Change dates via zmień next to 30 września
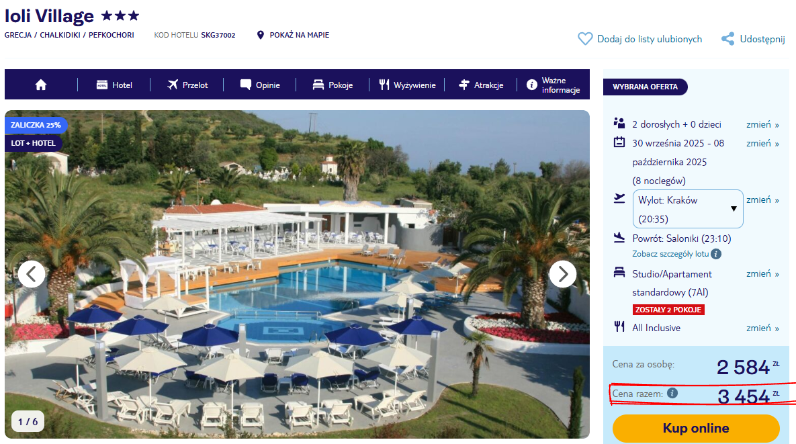This screenshot has height=444, width=796. tap(762, 143)
